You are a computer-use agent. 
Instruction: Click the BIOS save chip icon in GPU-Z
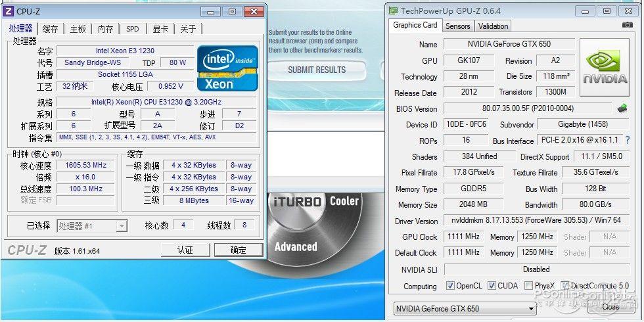point(622,108)
